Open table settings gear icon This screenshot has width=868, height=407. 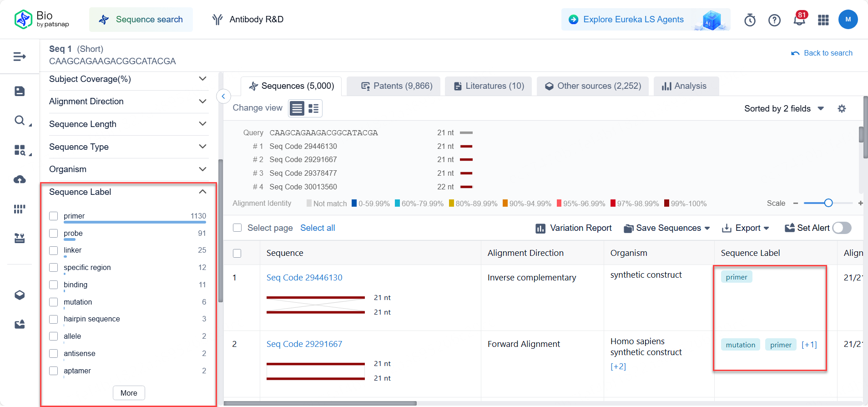click(842, 109)
